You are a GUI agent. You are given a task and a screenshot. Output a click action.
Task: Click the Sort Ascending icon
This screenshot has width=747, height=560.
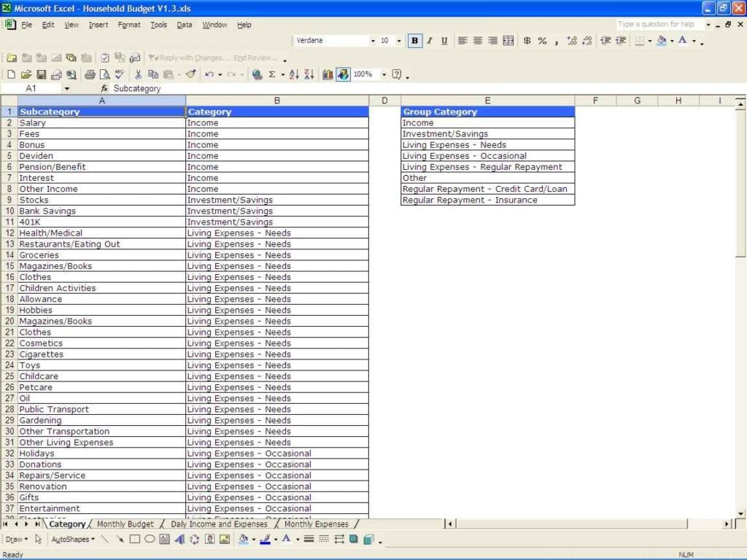coord(294,74)
